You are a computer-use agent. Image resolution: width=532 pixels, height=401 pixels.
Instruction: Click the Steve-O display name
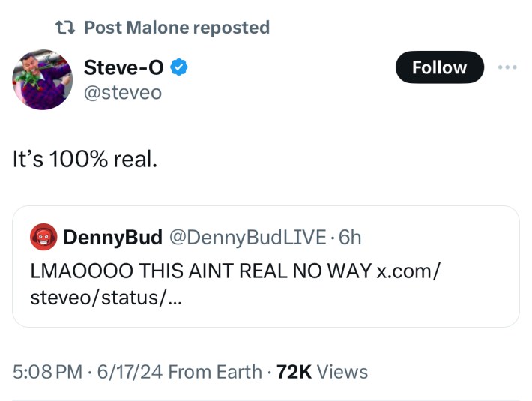coord(124,67)
